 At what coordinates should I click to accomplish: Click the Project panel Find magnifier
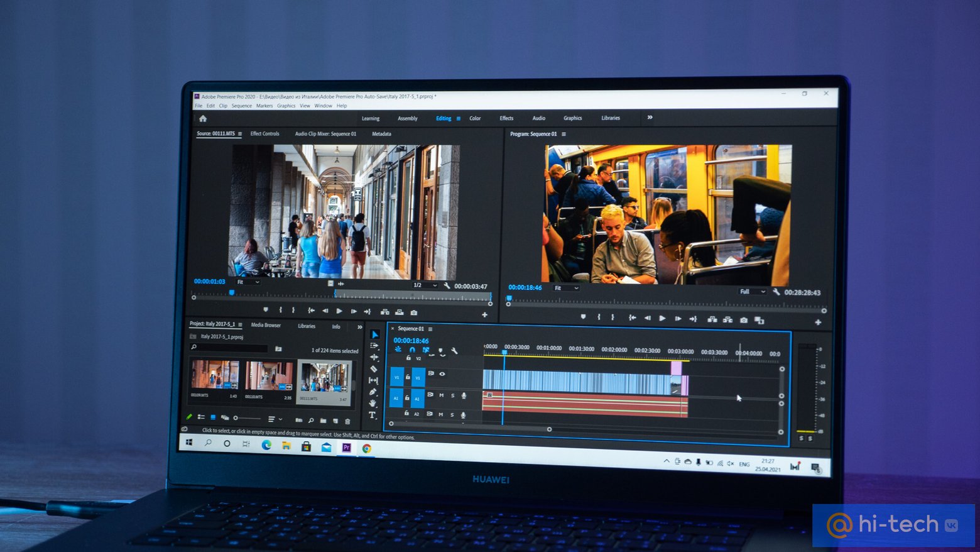(311, 421)
